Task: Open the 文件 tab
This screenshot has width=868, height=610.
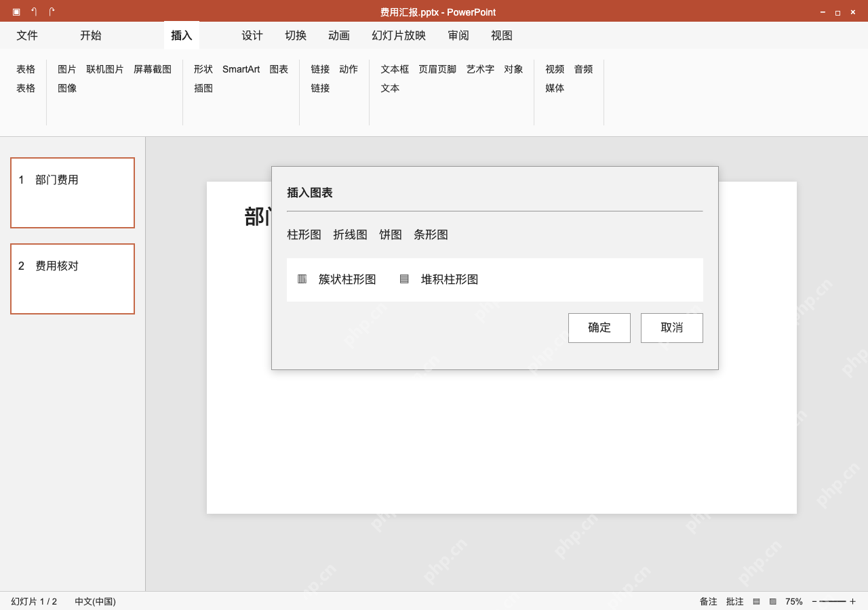Action: point(27,35)
